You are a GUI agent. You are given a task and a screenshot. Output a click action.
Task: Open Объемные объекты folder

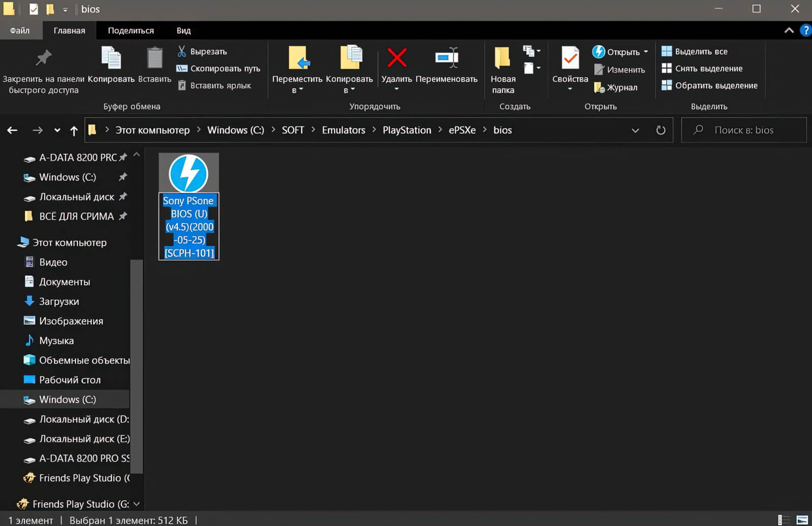(x=77, y=360)
